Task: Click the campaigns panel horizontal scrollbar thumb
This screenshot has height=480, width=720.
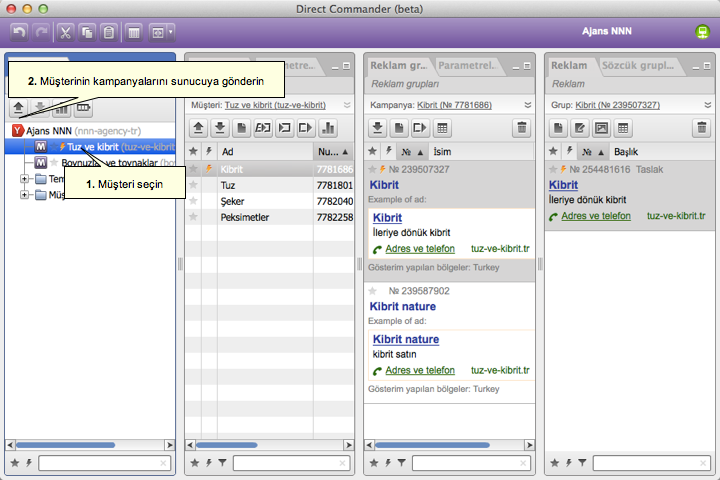Action: pos(227,445)
